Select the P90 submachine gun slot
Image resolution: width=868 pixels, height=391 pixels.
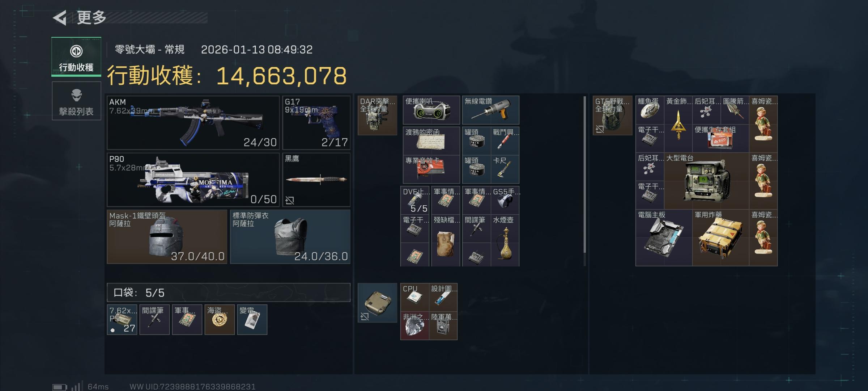[x=193, y=180]
